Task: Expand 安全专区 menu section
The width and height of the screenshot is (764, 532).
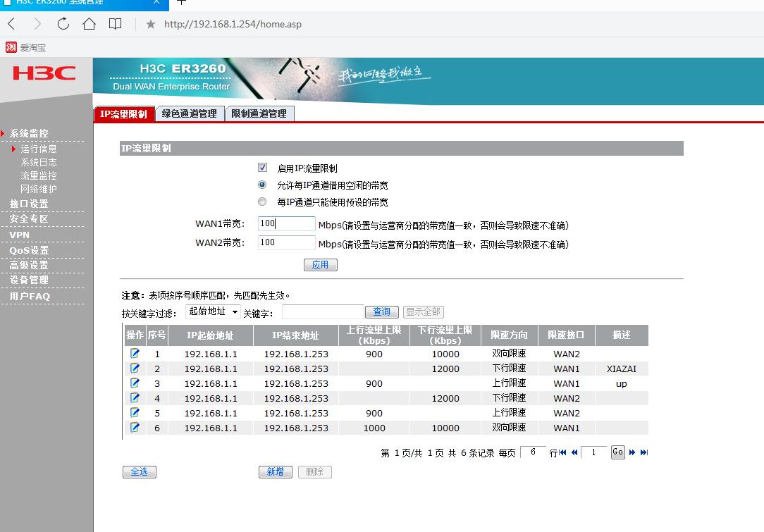Action: click(29, 218)
